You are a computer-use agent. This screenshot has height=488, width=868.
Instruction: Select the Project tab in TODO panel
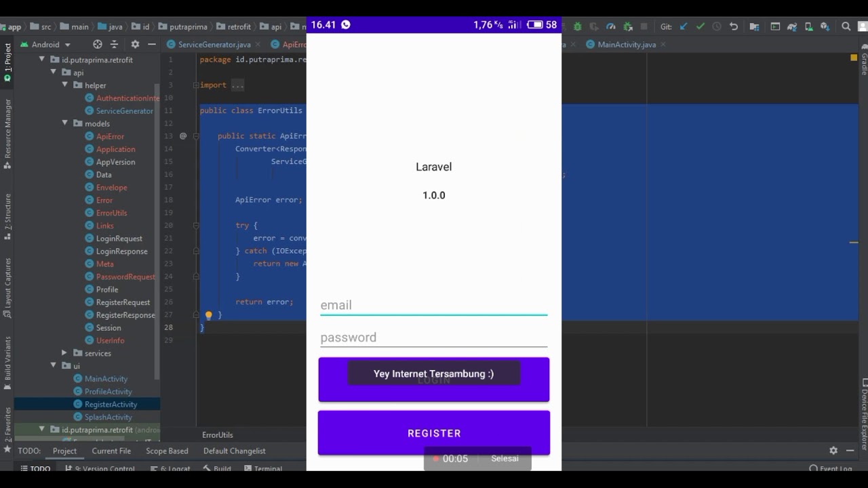coord(65,451)
